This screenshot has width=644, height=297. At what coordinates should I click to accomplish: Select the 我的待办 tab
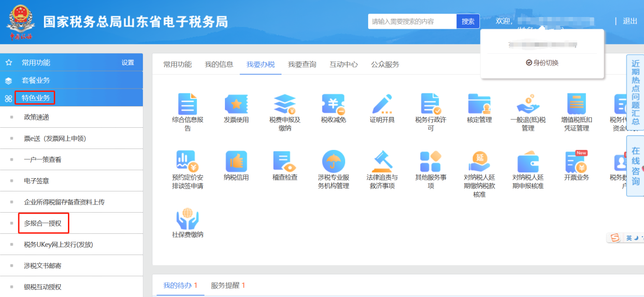pyautogui.click(x=180, y=285)
